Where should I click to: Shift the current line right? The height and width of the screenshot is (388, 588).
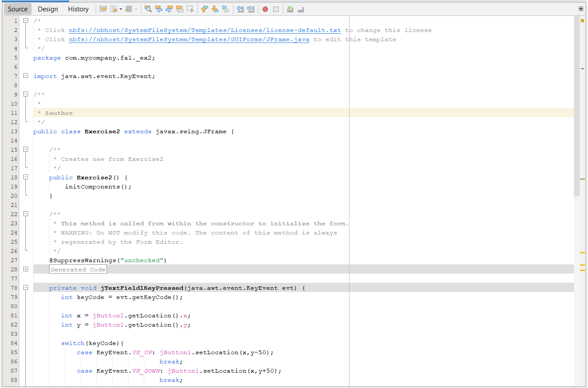250,9
